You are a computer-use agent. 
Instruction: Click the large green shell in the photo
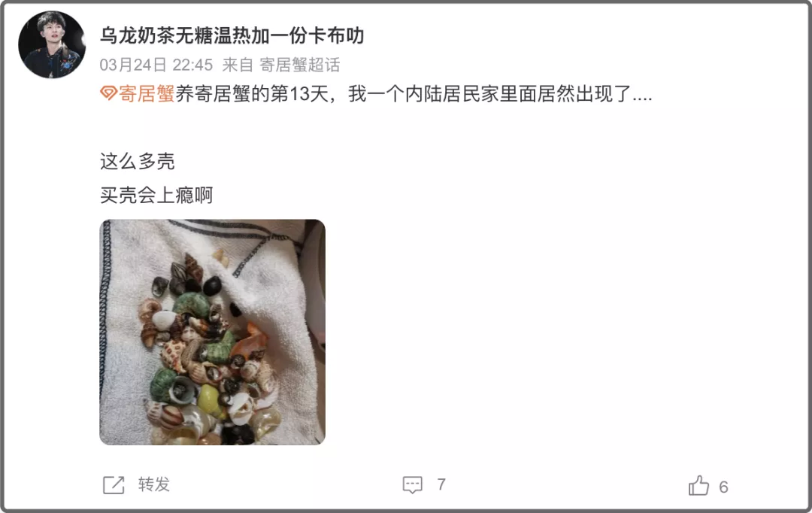click(x=190, y=304)
